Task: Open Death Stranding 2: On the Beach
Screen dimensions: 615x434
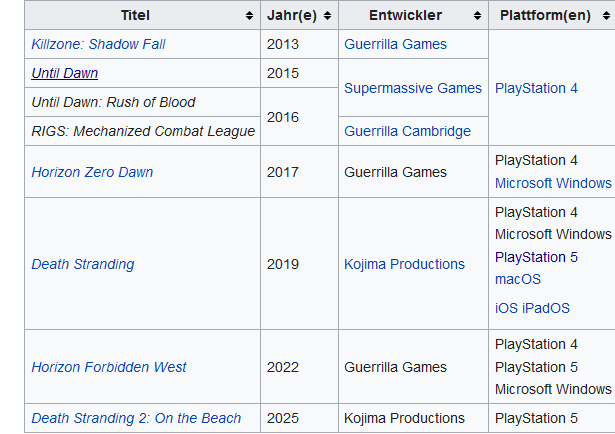Action: coord(136,418)
